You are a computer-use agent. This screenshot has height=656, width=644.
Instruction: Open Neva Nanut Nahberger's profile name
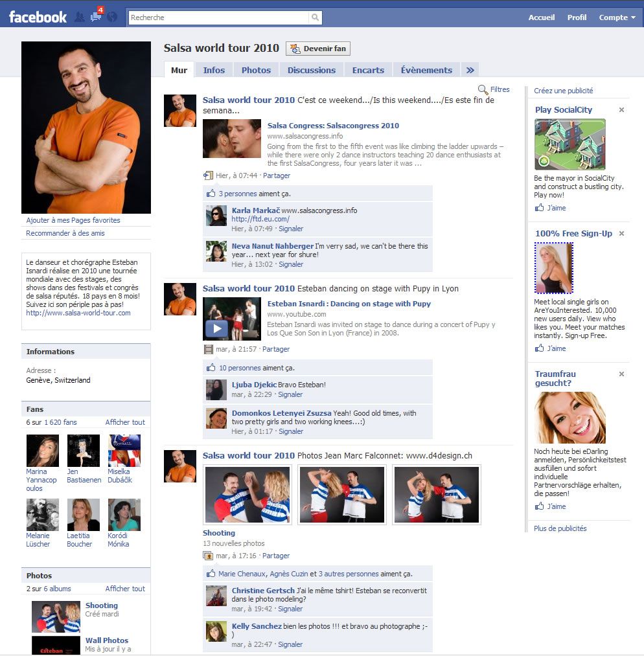click(272, 246)
